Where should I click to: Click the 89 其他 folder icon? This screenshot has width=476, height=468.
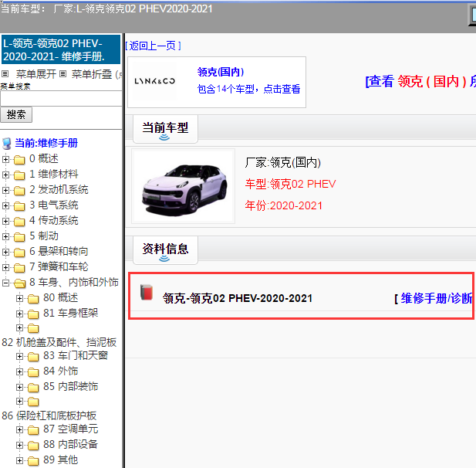[33, 461]
